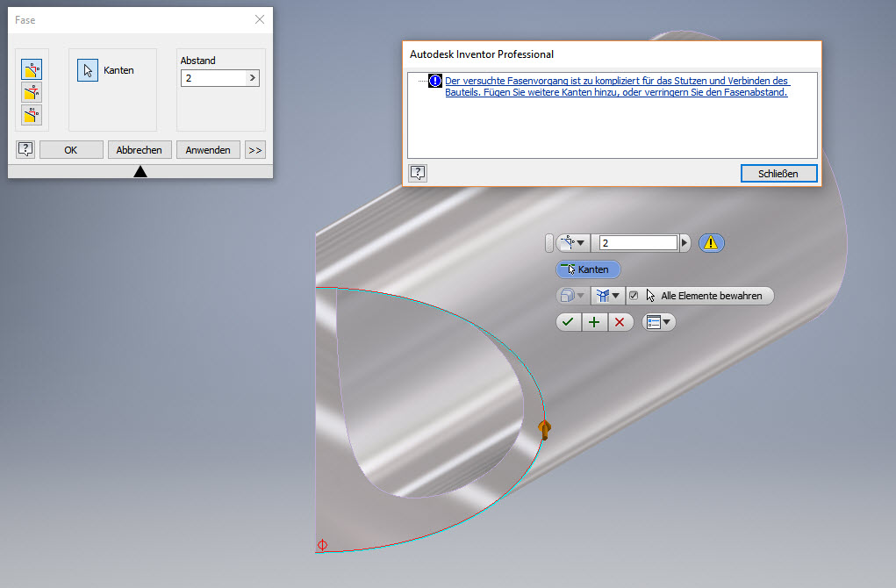Viewport: 896px width, 588px height.
Task: Click the Kanten label in Fase dialog
Action: click(118, 70)
